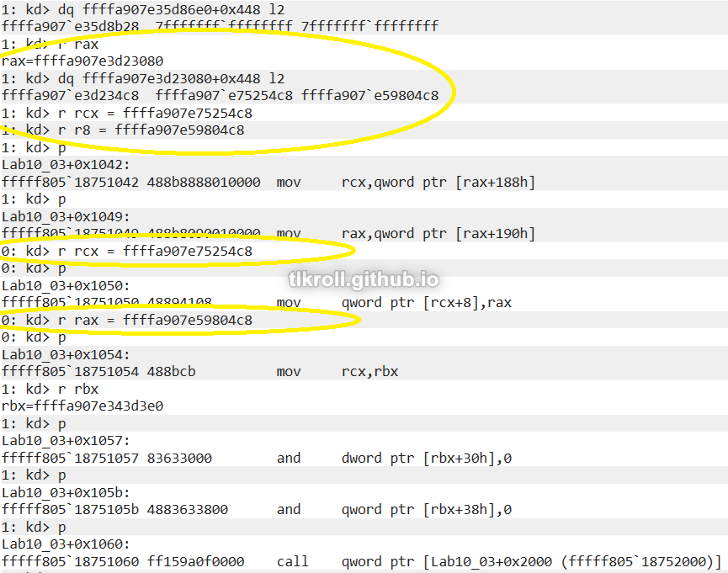
Task: Click the Lab10_03+0x1049 label
Action: (x=66, y=216)
